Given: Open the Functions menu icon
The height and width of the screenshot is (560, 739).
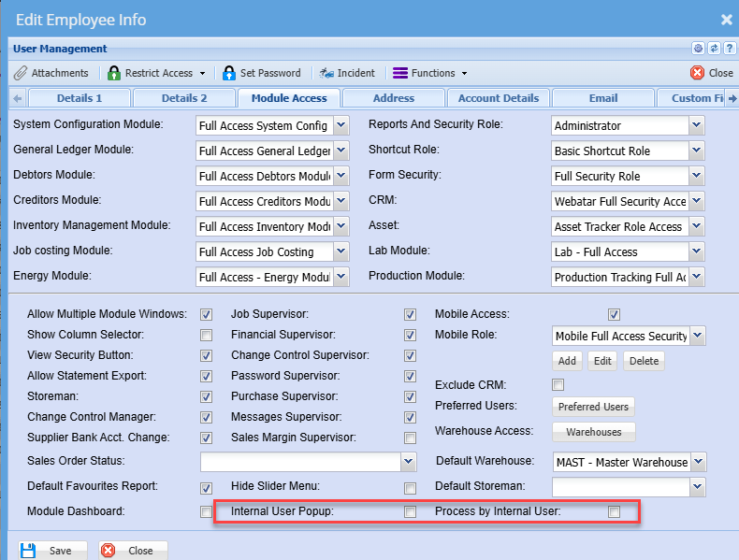Looking at the screenshot, I should (400, 73).
